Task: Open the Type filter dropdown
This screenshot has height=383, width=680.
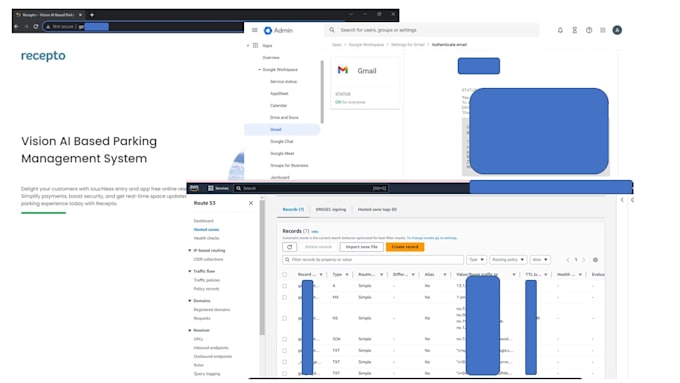Action: click(x=476, y=259)
